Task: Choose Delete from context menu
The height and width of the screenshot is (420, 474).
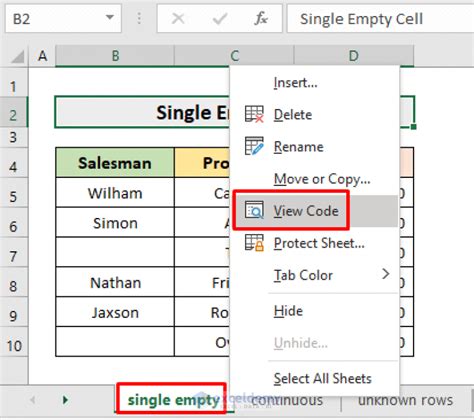Action: coord(315,115)
